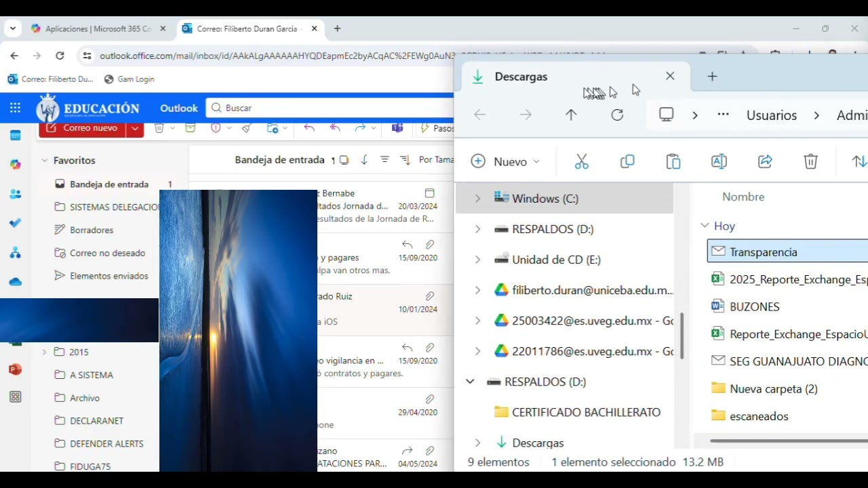Click the Copy icon in Explorer toolbar
The width and height of the screenshot is (868, 488).
pos(627,161)
